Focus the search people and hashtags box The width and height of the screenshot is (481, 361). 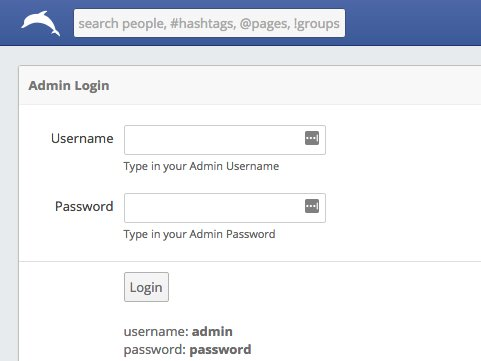coord(209,23)
